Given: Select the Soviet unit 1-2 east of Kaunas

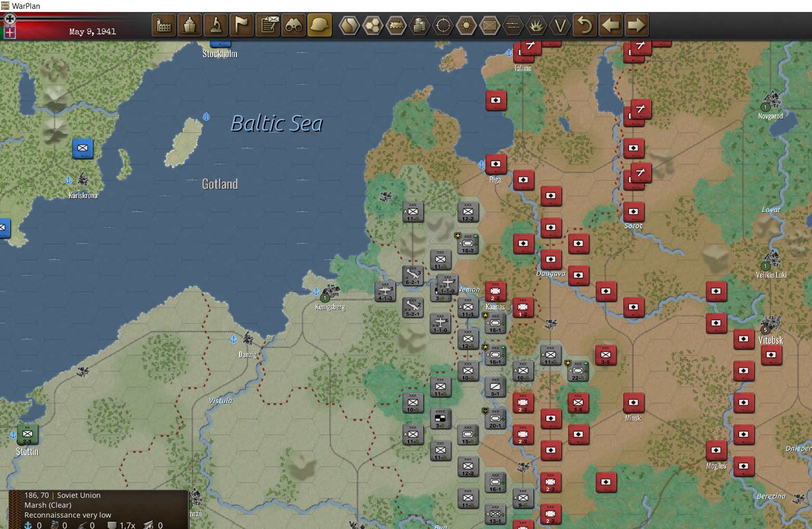Looking at the screenshot, I should pyautogui.click(x=523, y=307).
